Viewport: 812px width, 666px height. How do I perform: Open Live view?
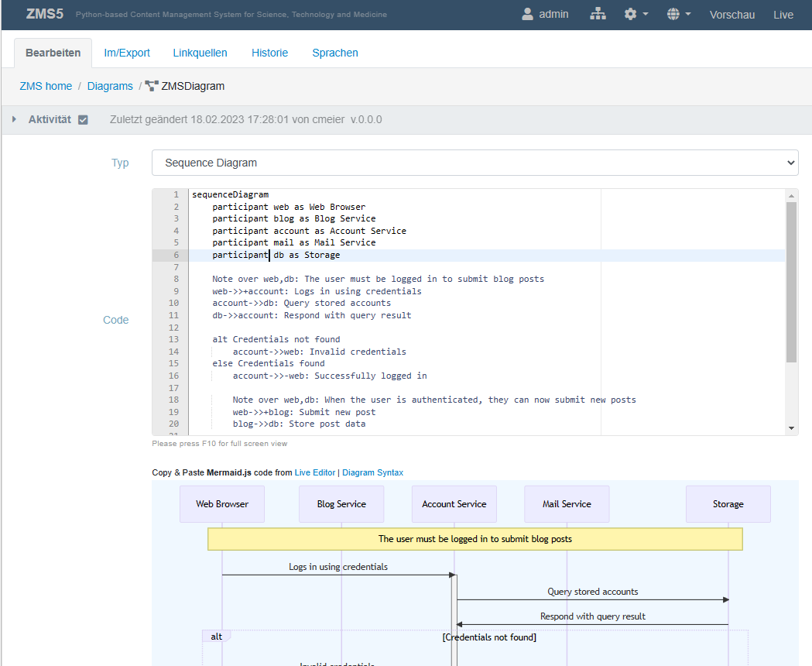pos(783,15)
